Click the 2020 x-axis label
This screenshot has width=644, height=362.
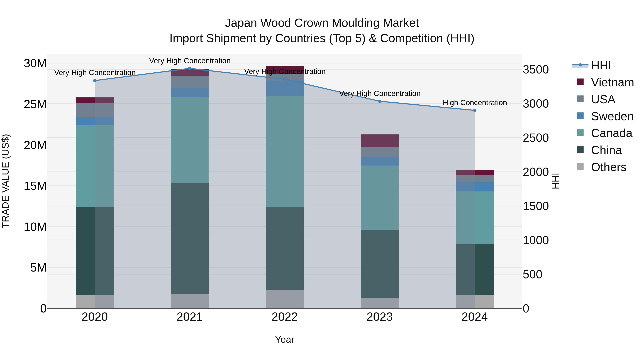click(x=95, y=317)
